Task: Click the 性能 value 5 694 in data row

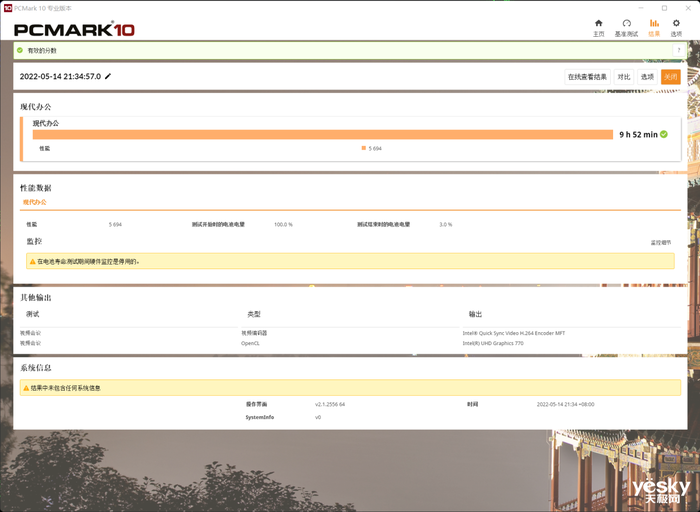Action: 115,225
